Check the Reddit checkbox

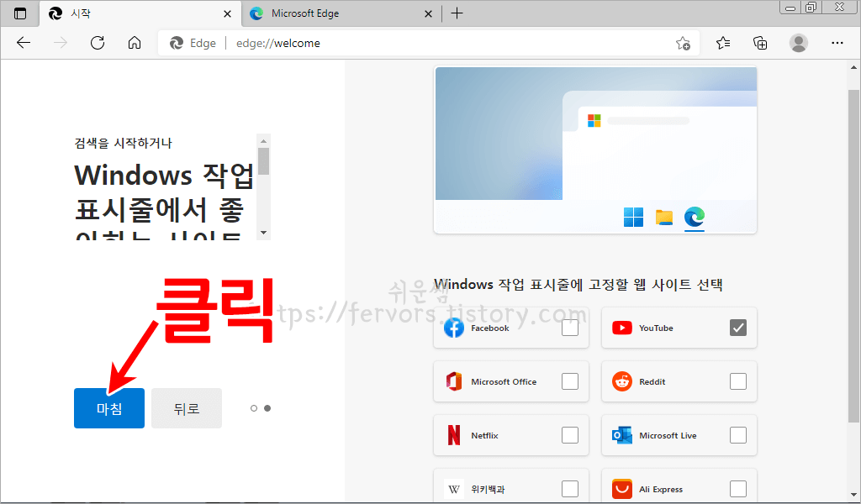pyautogui.click(x=738, y=381)
